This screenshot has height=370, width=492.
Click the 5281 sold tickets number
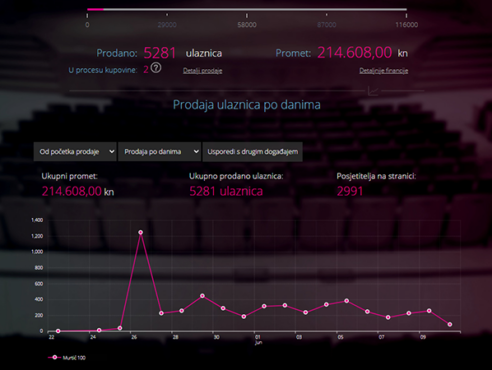click(x=160, y=53)
